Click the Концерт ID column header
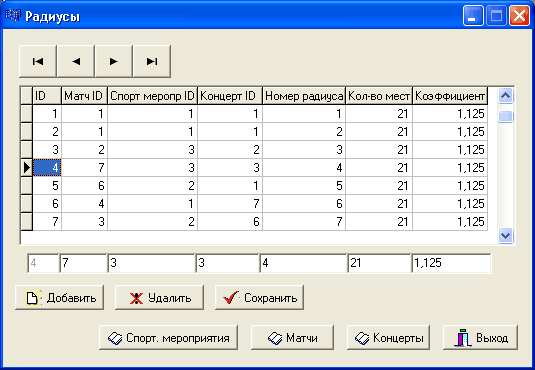535x370 pixels. click(230, 96)
